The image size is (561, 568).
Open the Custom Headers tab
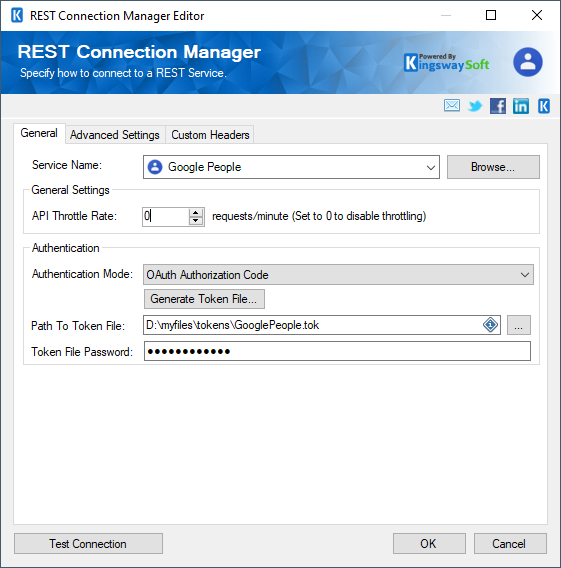pos(210,135)
